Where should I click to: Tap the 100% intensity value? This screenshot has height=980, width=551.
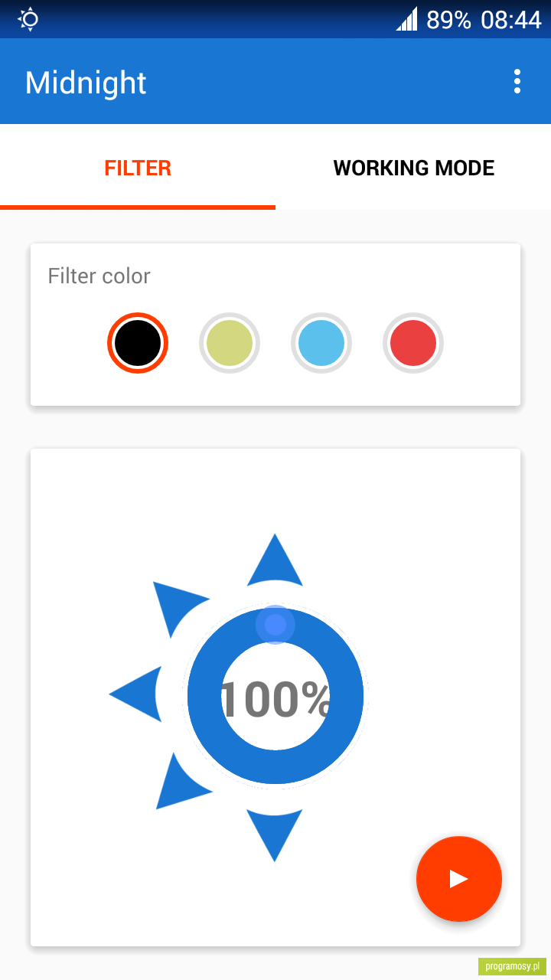(275, 698)
